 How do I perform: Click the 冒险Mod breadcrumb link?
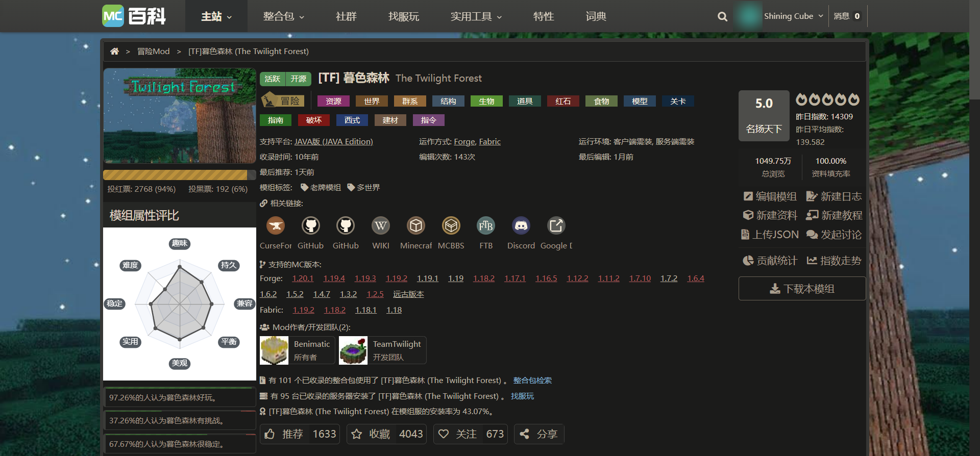[x=153, y=51]
